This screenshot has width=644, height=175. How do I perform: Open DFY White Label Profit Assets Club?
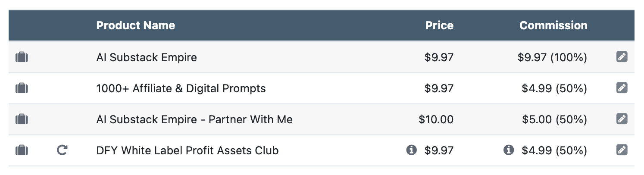[188, 150]
